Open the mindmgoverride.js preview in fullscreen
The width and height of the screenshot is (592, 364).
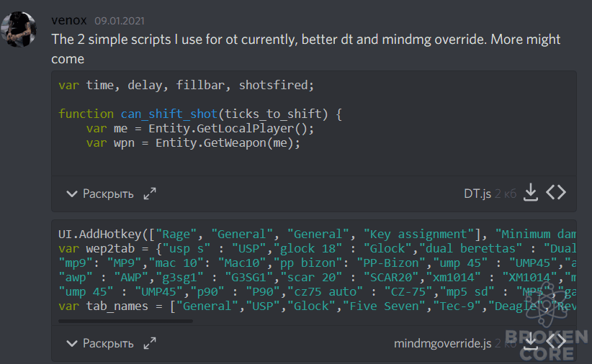click(150, 343)
